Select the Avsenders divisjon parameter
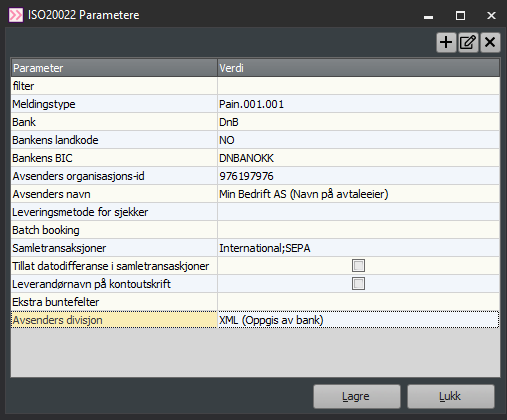The image size is (507, 420). point(114,320)
